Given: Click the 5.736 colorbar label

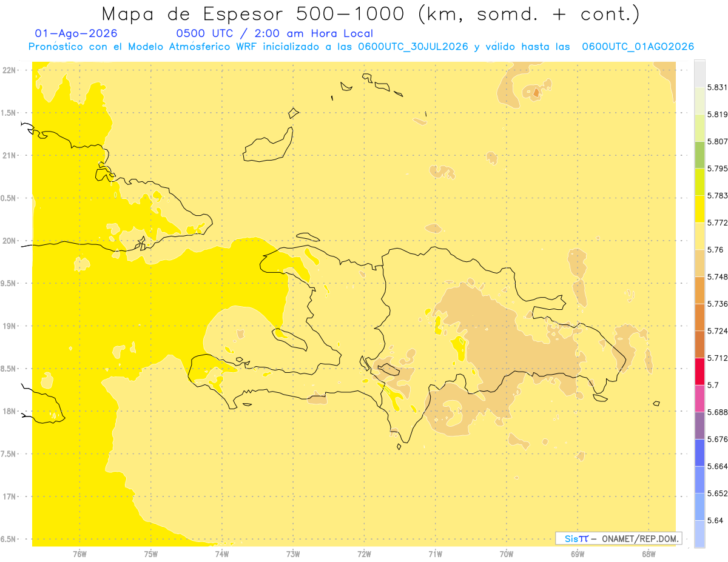Looking at the screenshot, I should [717, 304].
